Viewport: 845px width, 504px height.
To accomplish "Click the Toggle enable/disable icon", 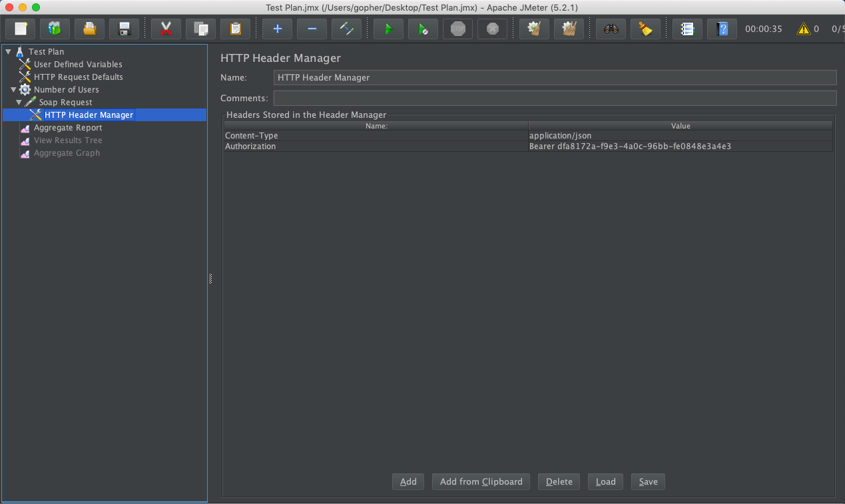I will 347,29.
